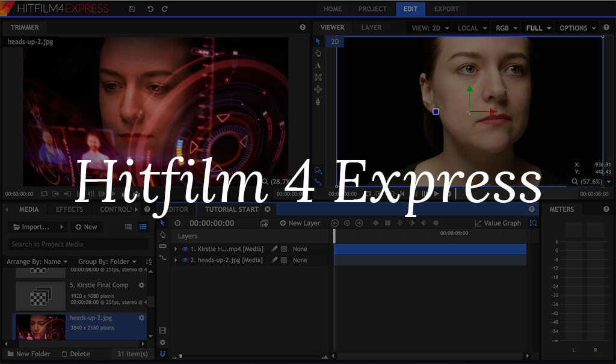This screenshot has height=364, width=616.
Task: Open Viewer panel help icon
Action: 606,27
